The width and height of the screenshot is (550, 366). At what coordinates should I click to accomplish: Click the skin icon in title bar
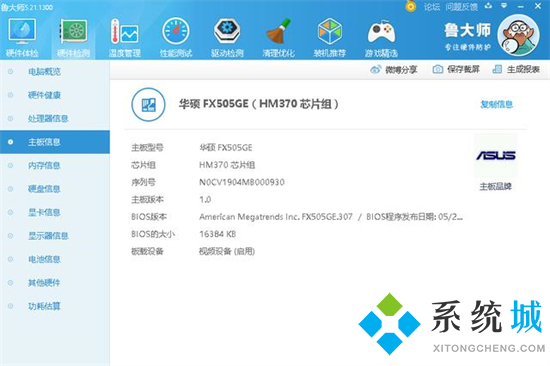(488, 6)
